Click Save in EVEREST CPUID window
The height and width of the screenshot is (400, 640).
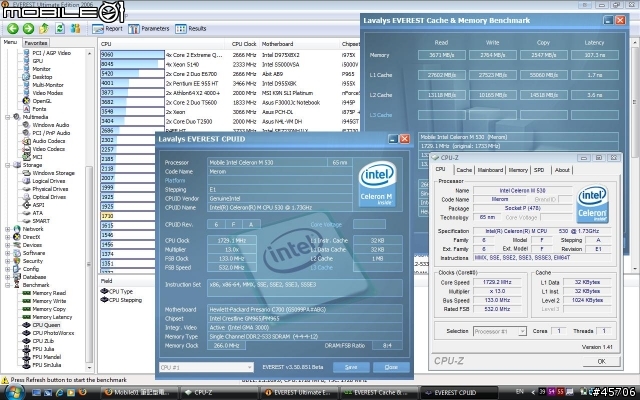click(x=351, y=367)
